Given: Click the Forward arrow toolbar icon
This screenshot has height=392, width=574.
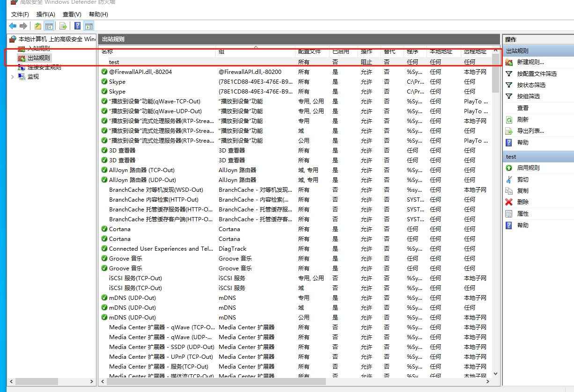Looking at the screenshot, I should 23,26.
